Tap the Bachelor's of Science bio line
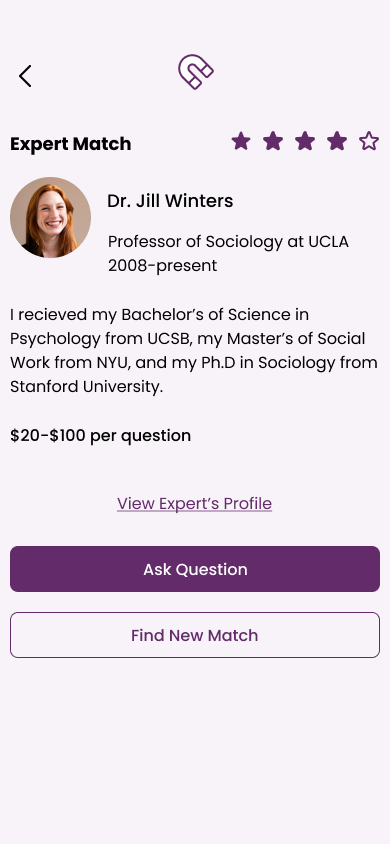390x844 pixels. (x=159, y=314)
